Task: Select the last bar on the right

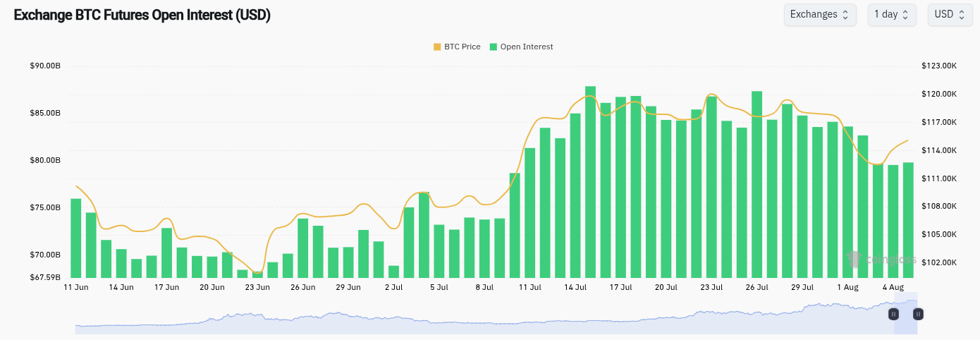Action: click(908, 220)
